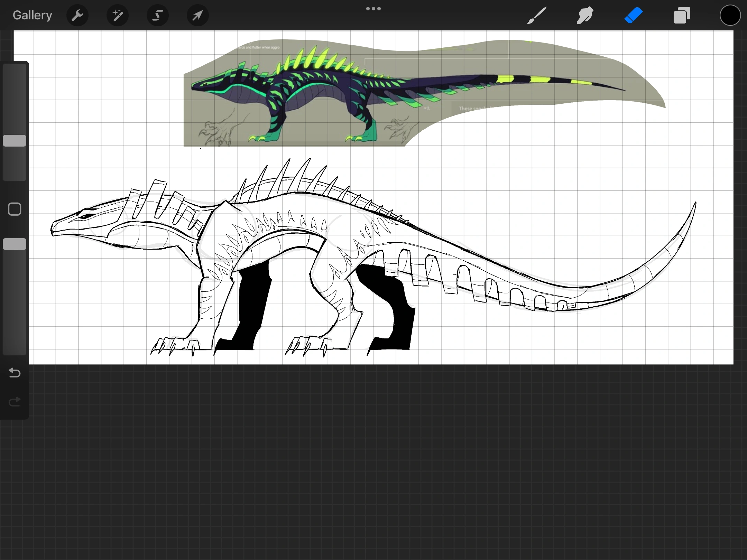Screen dimensions: 747x560
Task: Tap the Undo arrow in sidebar
Action: (x=14, y=373)
